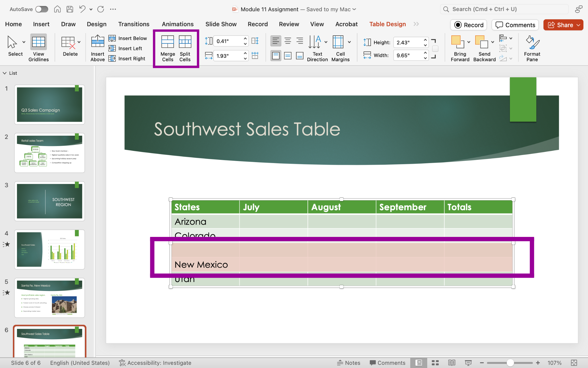The height and width of the screenshot is (368, 588).
Task: Open Send Backward dropdown arrow
Action: 493,42
